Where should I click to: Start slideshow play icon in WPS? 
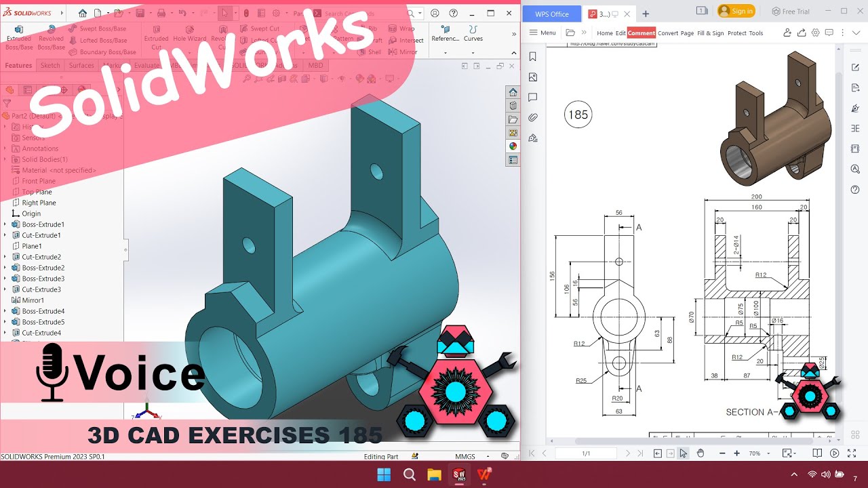(x=834, y=453)
